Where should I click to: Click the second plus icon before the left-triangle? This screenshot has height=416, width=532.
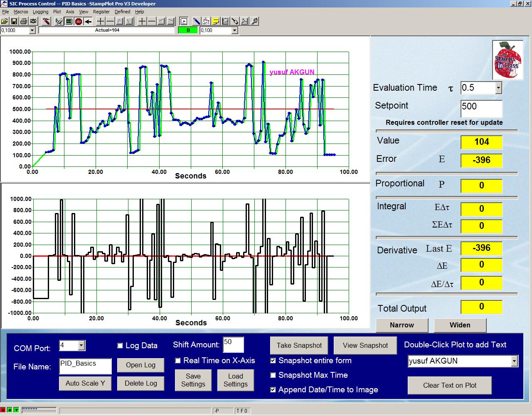142,21
